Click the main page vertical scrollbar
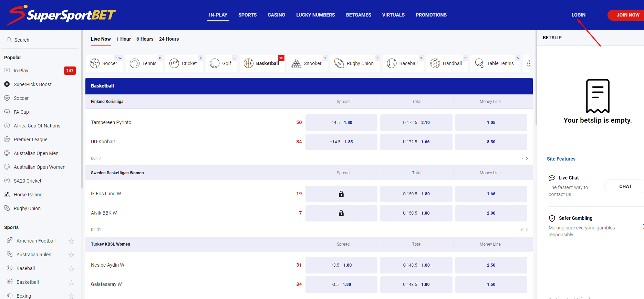The height and width of the screenshot is (299, 644). point(536,78)
